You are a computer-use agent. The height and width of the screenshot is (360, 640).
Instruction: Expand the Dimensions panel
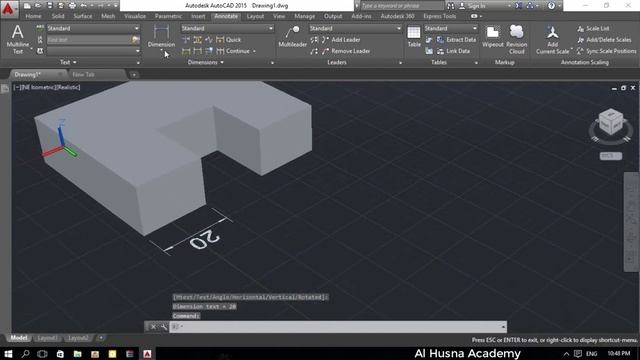tap(206, 62)
